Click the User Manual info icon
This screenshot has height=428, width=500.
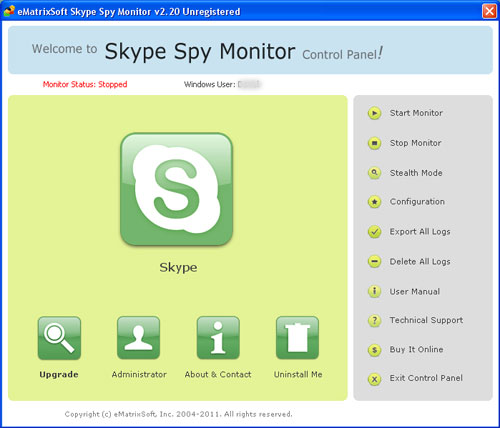(375, 291)
